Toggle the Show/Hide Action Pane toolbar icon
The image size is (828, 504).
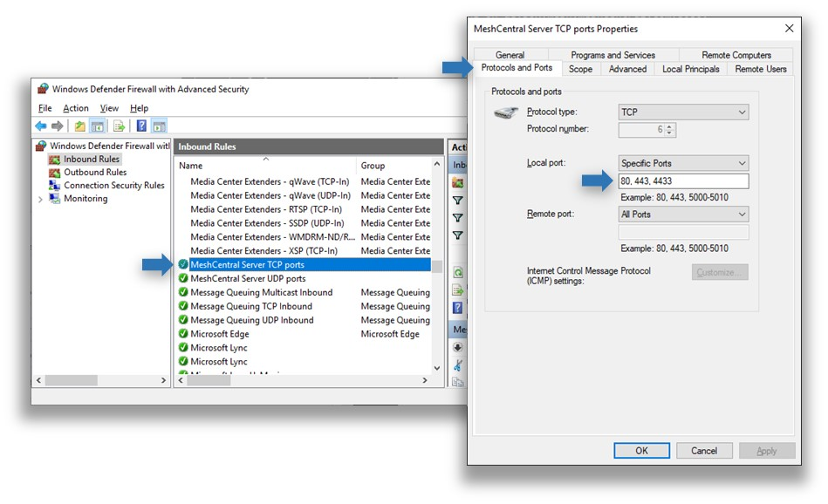pyautogui.click(x=159, y=126)
